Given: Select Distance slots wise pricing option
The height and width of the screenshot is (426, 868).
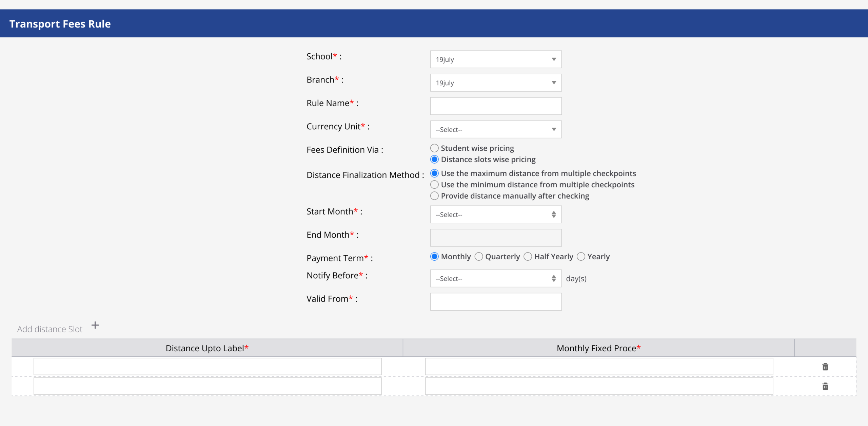Looking at the screenshot, I should [434, 160].
